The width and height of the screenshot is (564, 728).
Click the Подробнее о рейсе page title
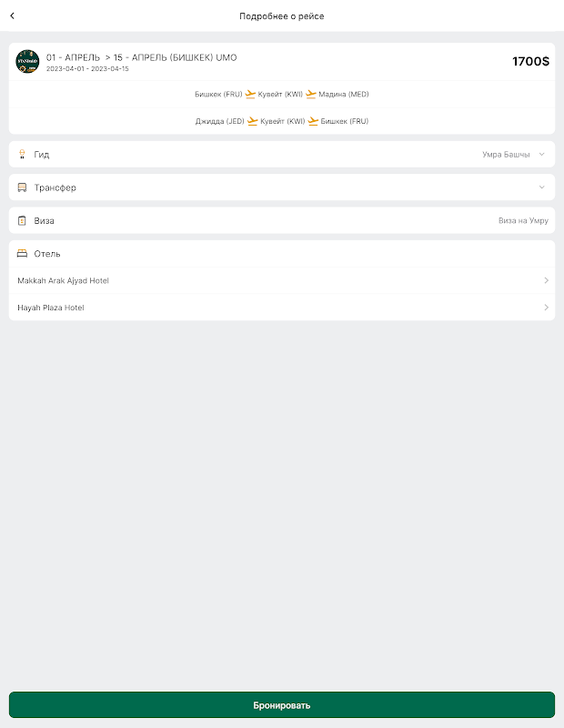point(282,15)
